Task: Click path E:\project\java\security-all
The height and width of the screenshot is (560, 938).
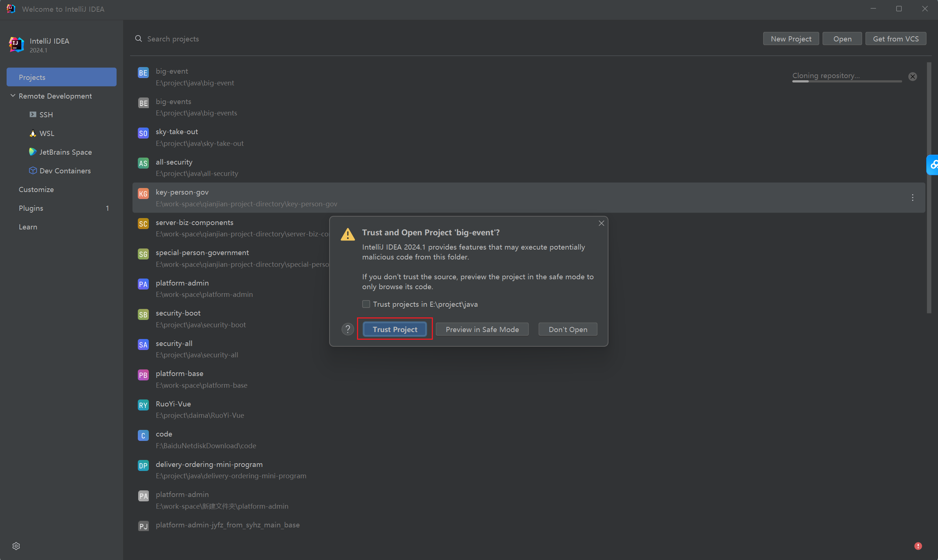Action: (x=197, y=355)
